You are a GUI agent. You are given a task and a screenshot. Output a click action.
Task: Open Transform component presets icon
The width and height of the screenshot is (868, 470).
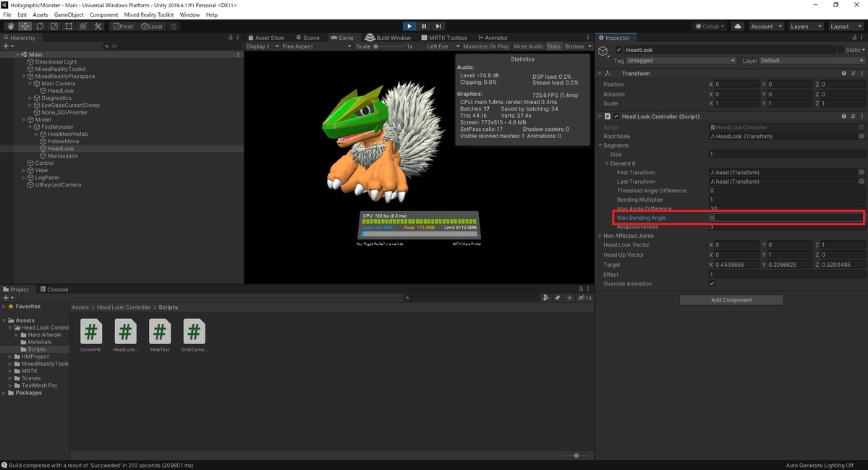click(853, 73)
